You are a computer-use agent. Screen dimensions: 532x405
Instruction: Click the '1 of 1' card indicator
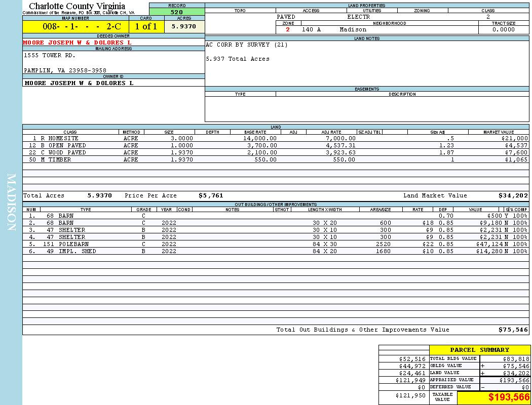pos(146,27)
